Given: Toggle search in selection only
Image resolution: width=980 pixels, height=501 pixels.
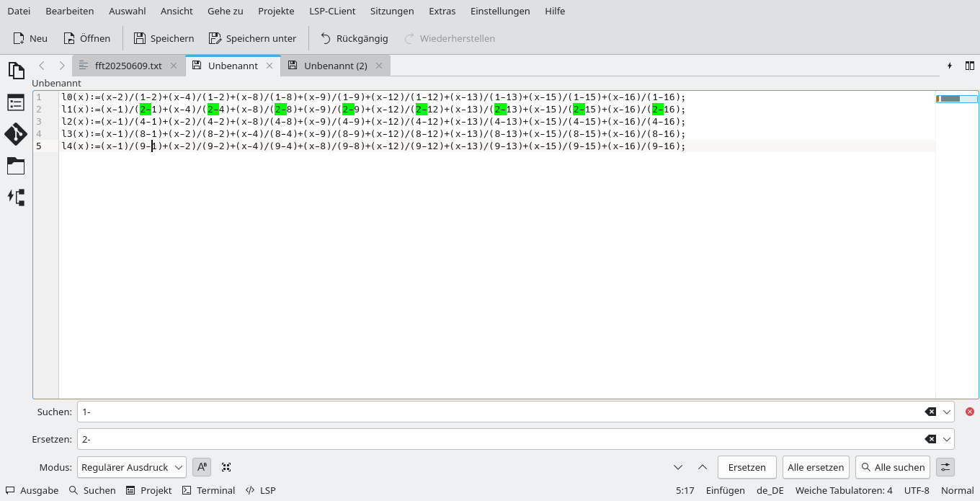Looking at the screenshot, I should pyautogui.click(x=226, y=468).
